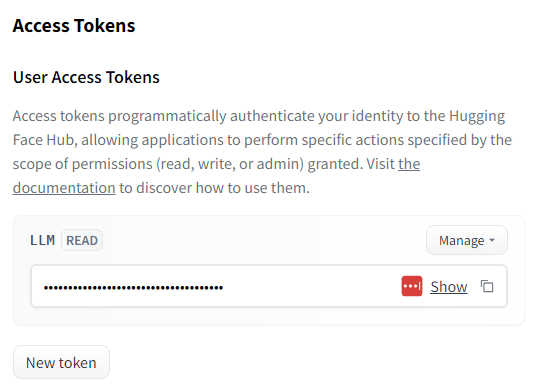Click the "(read, write, or admin)" text
536x388 pixels.
point(230,164)
